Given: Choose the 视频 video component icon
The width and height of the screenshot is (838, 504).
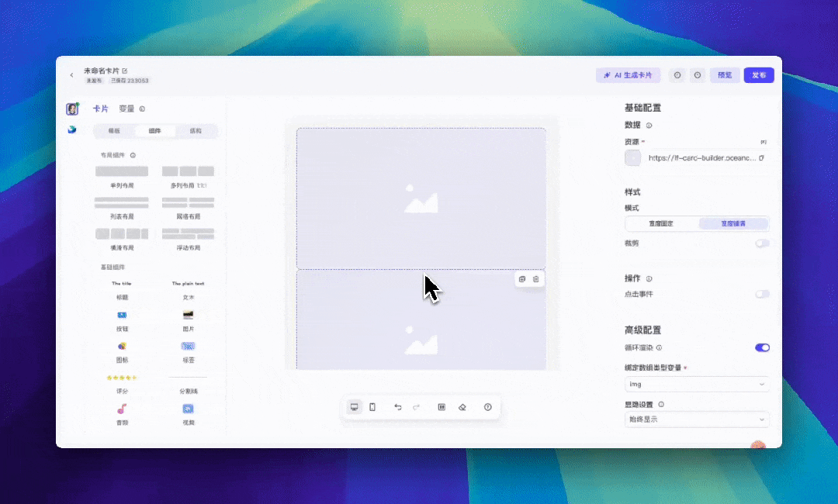Looking at the screenshot, I should (x=188, y=409).
